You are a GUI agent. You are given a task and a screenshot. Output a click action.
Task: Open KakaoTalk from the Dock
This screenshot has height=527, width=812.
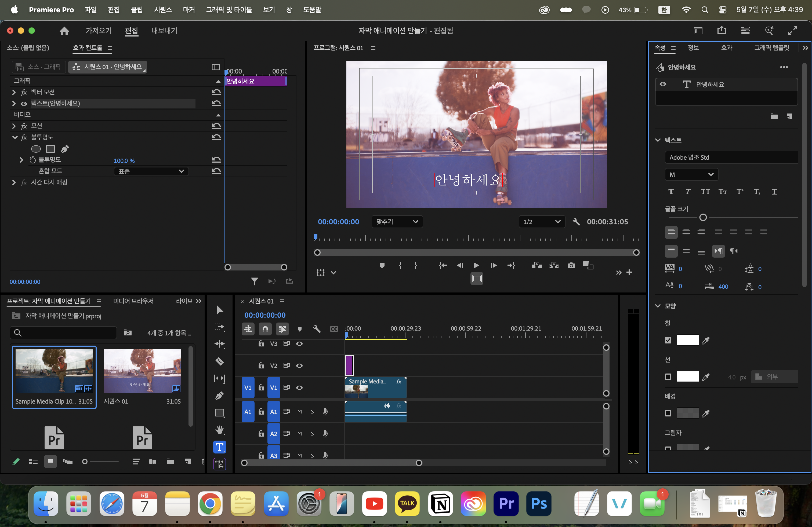point(407,503)
